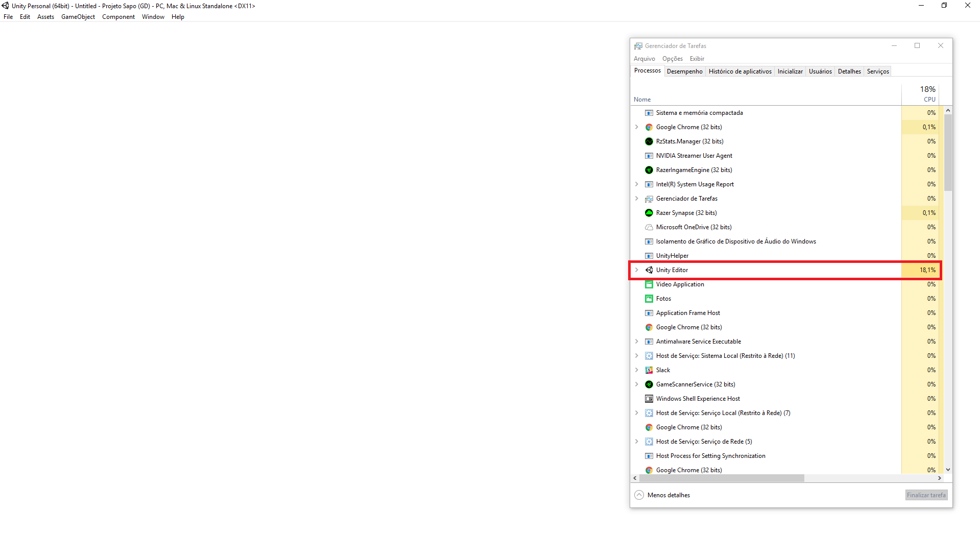980x535 pixels.
Task: Click the Menos detalhes label
Action: pos(668,495)
